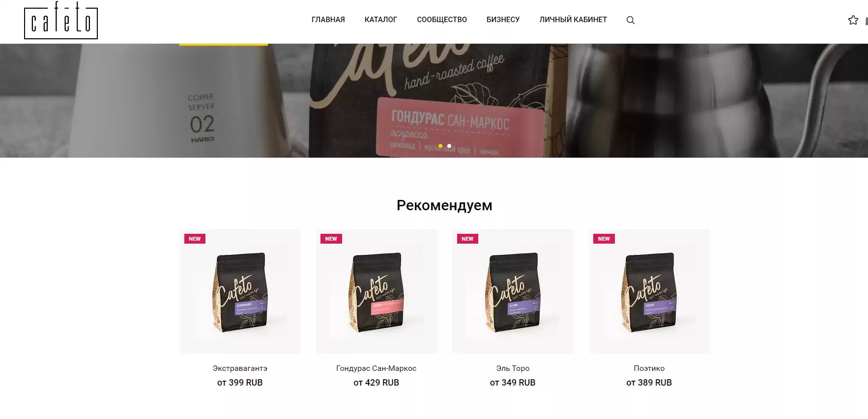Image resolution: width=868 pixels, height=419 pixels.
Task: Open the Эль Торо product title link
Action: click(x=513, y=368)
